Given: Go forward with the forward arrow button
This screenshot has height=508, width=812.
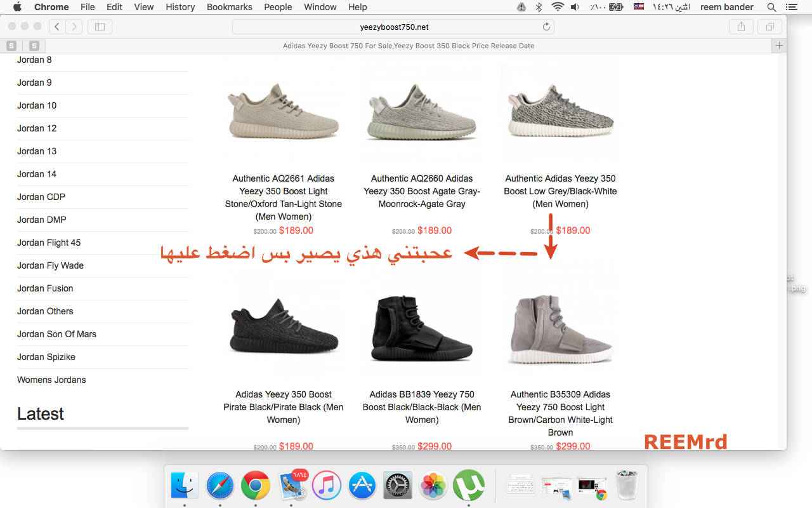Looking at the screenshot, I should click(x=74, y=27).
